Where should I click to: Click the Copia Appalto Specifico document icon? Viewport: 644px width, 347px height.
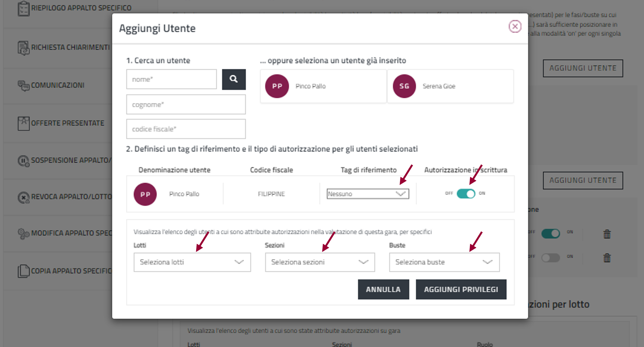(x=24, y=271)
